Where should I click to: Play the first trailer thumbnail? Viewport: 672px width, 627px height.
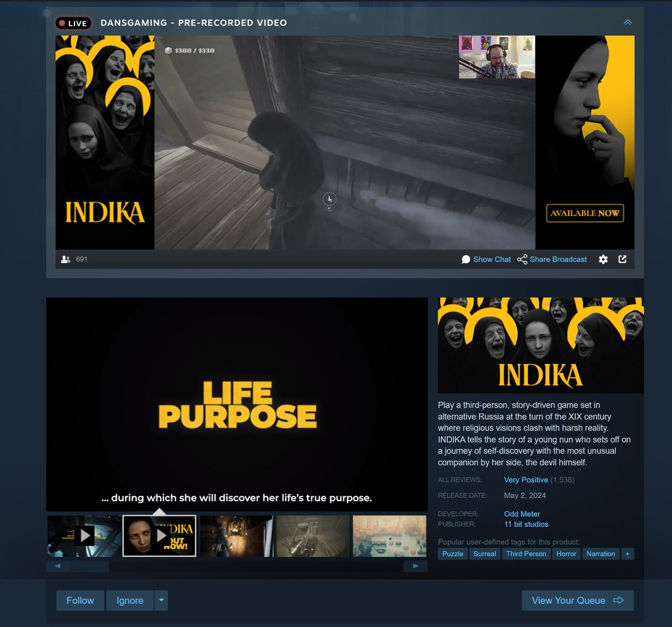pyautogui.click(x=84, y=536)
